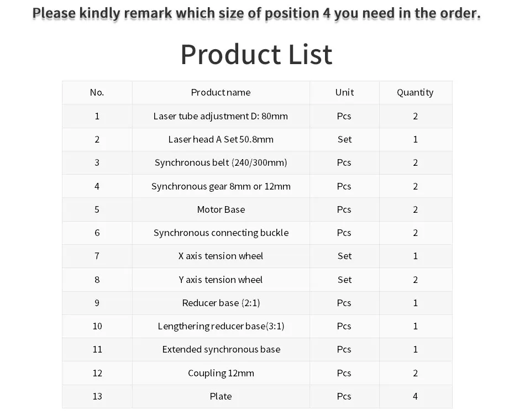Image resolution: width=514 pixels, height=420 pixels.
Task: Click 'Reducer base (2:1)' cell
Action: (x=221, y=303)
